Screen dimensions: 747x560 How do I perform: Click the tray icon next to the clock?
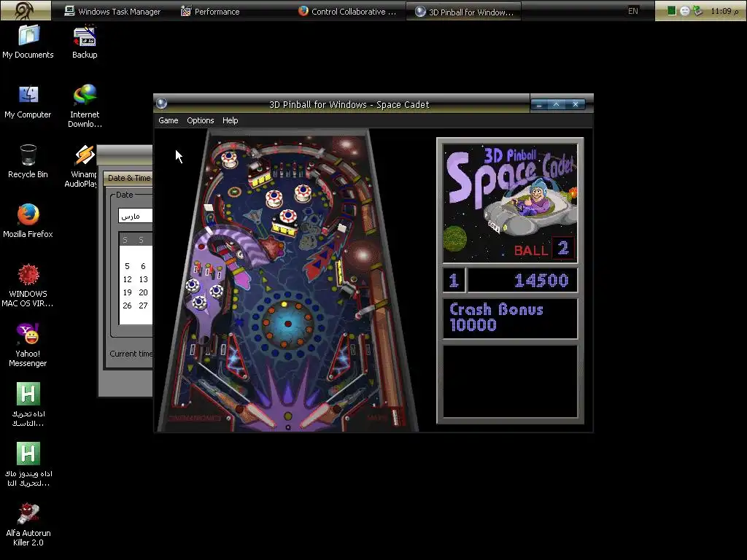click(698, 10)
